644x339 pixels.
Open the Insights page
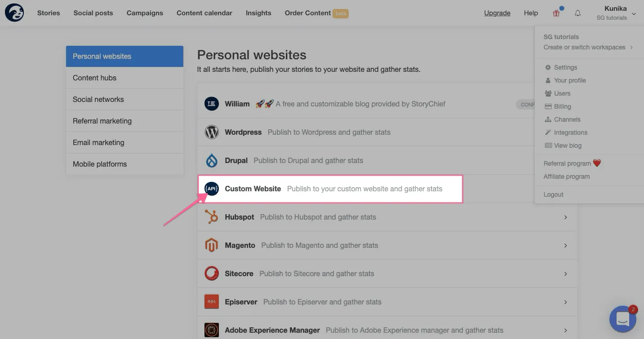pyautogui.click(x=258, y=13)
